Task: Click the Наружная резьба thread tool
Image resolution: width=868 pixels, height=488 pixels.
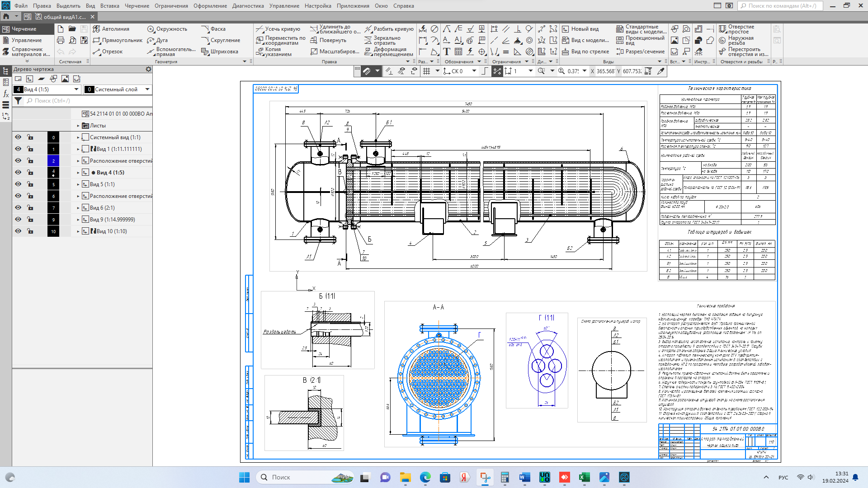Action: click(737, 40)
